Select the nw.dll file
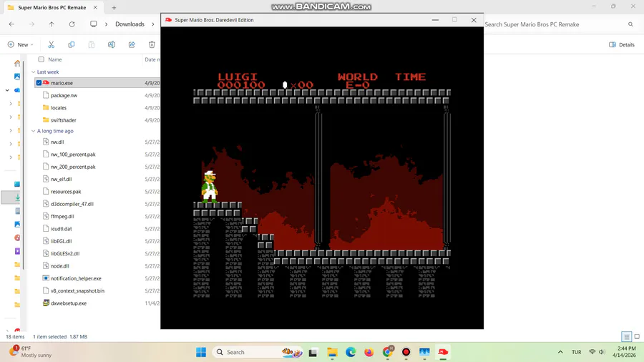Image resolution: width=644 pixels, height=362 pixels. click(x=57, y=142)
